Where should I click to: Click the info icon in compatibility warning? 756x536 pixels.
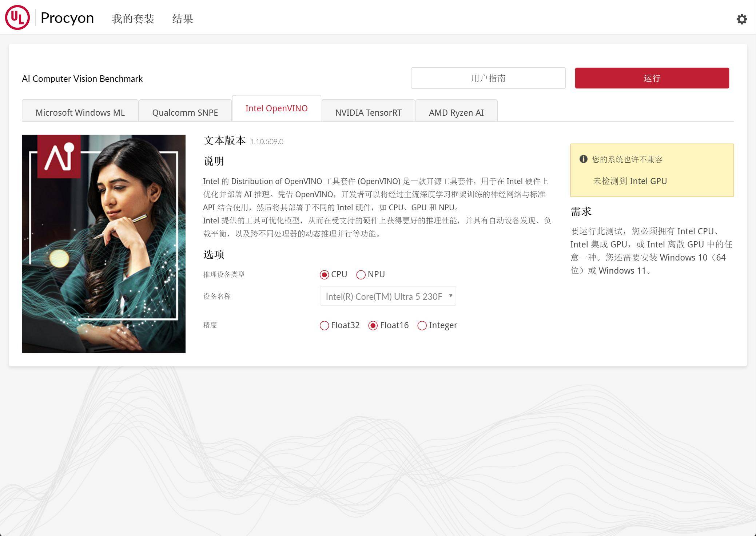point(583,159)
